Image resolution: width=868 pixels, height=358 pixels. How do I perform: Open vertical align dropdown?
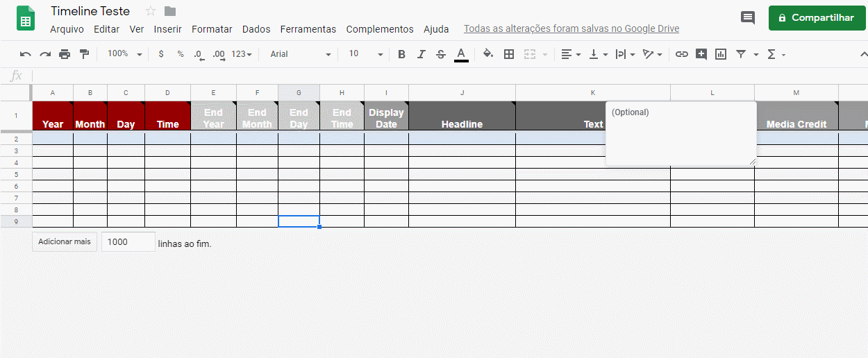pos(598,54)
